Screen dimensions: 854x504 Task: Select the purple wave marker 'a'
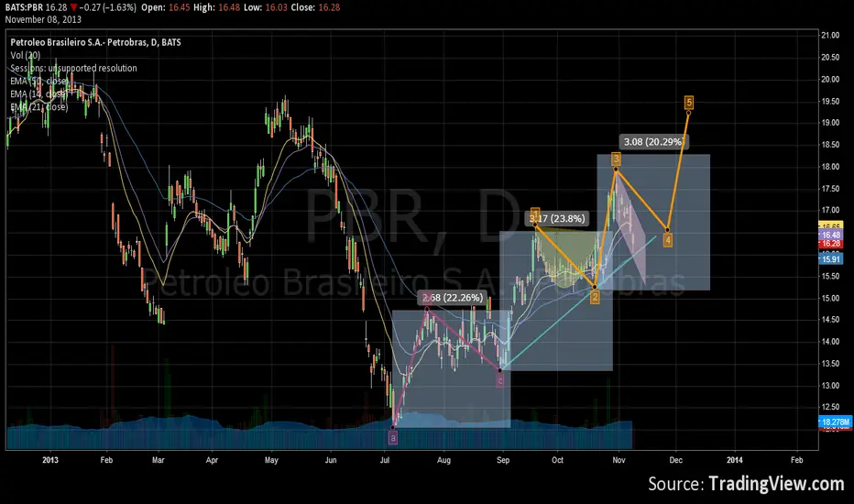tap(393, 437)
